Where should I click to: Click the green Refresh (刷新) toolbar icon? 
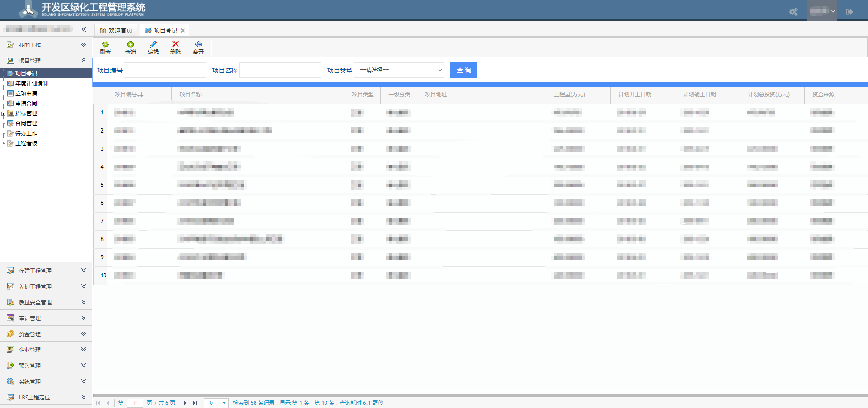105,44
